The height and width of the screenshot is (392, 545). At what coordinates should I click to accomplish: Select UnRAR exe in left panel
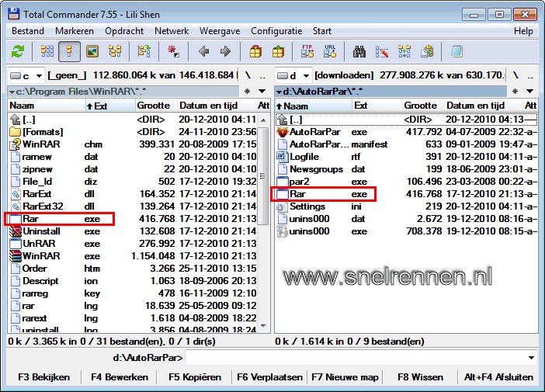click(134, 244)
